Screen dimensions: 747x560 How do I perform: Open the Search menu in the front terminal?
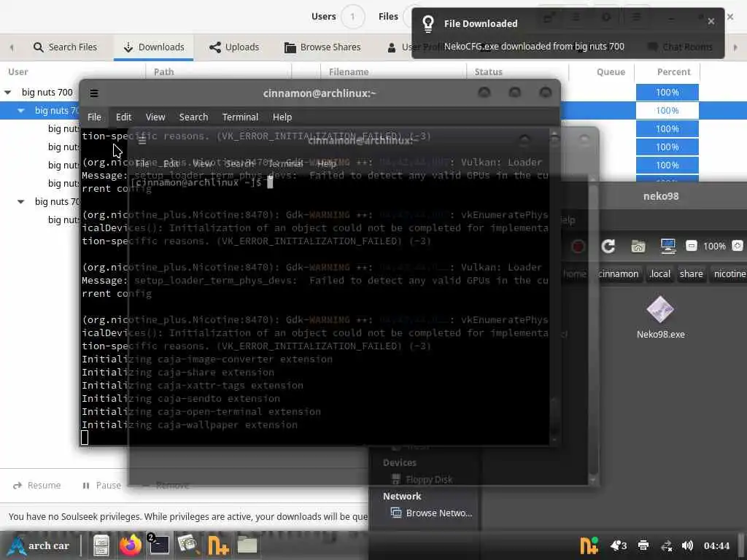click(193, 117)
